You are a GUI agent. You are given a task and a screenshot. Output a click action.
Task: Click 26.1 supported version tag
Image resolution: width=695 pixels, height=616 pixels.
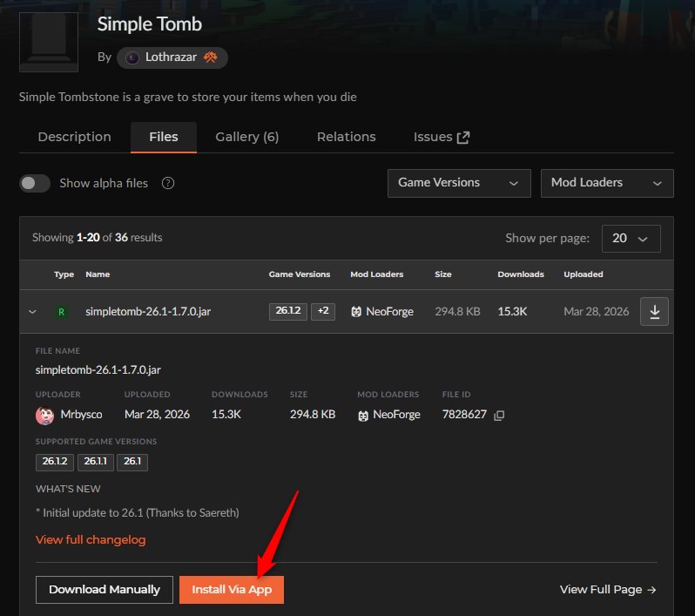(x=132, y=462)
